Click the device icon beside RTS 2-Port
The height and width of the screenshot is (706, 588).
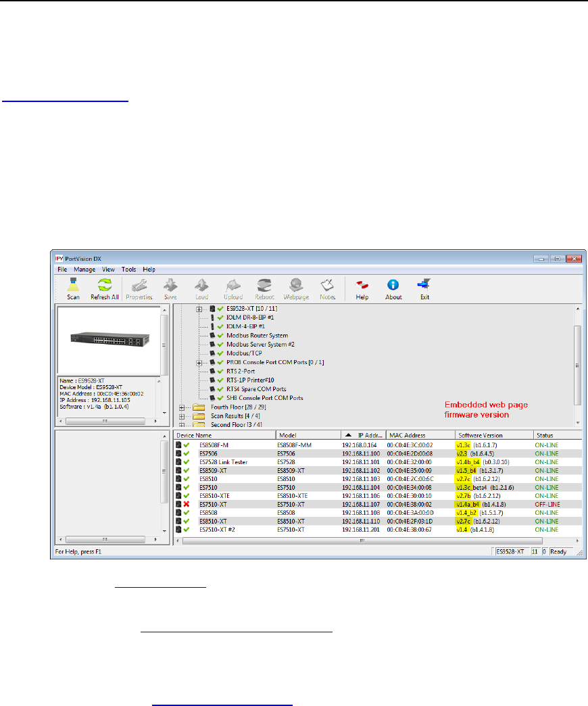212,371
